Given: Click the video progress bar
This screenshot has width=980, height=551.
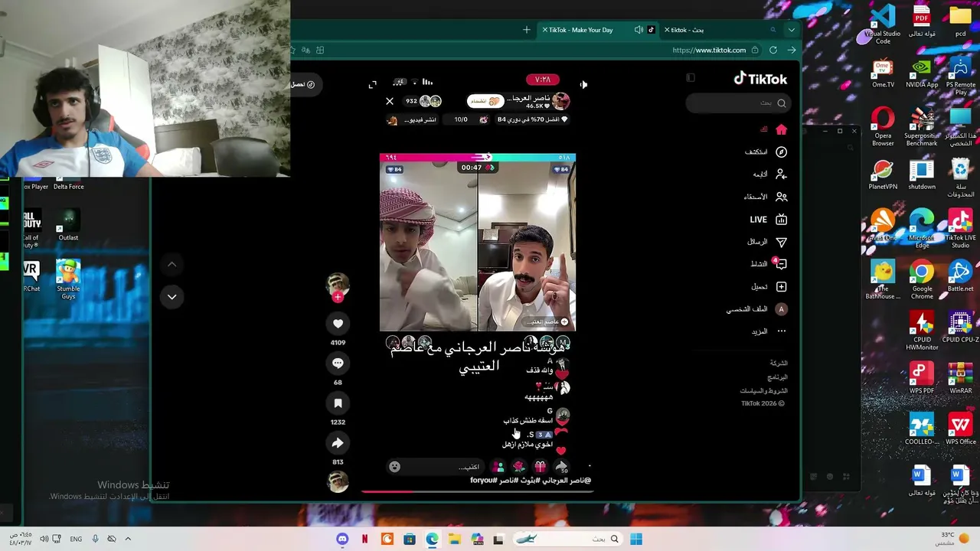Looking at the screenshot, I should coord(478,491).
